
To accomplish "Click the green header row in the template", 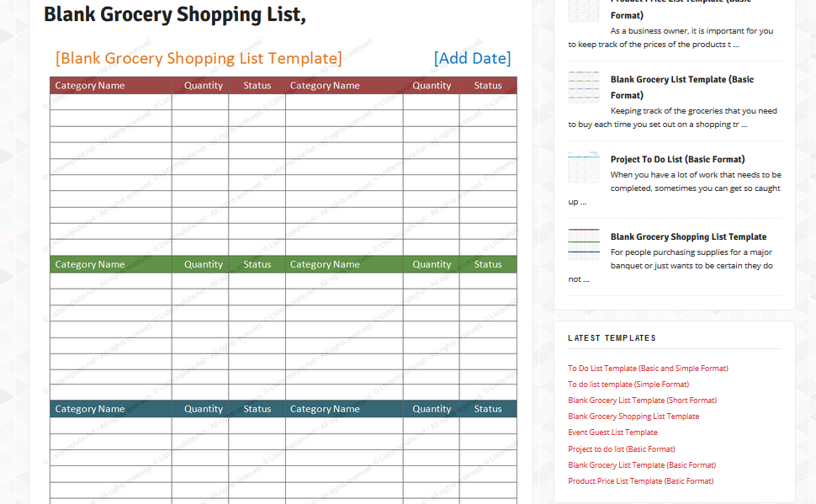I will (x=283, y=264).
